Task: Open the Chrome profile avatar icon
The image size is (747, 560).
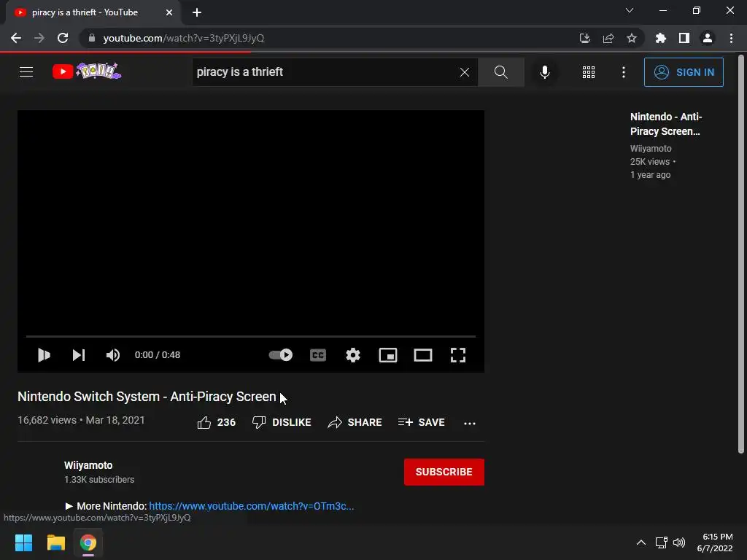Action: [x=708, y=38]
